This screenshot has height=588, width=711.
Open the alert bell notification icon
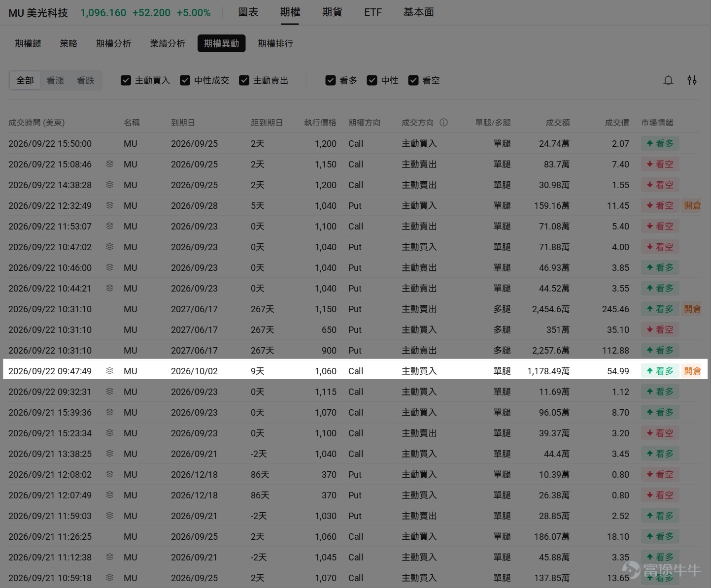click(668, 80)
